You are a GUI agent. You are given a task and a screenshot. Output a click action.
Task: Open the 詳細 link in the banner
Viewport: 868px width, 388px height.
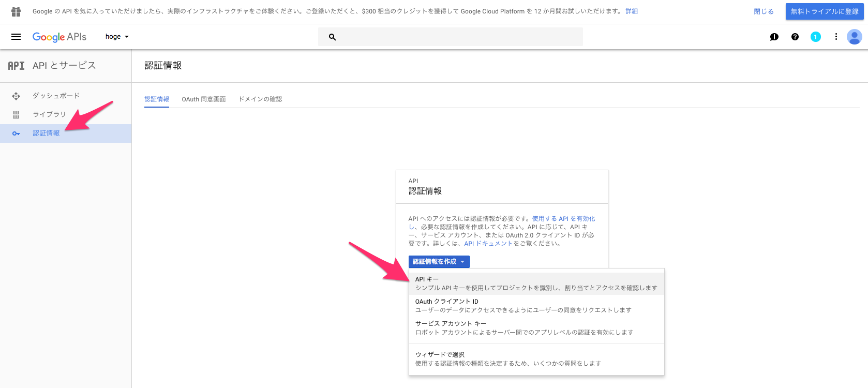[632, 11]
